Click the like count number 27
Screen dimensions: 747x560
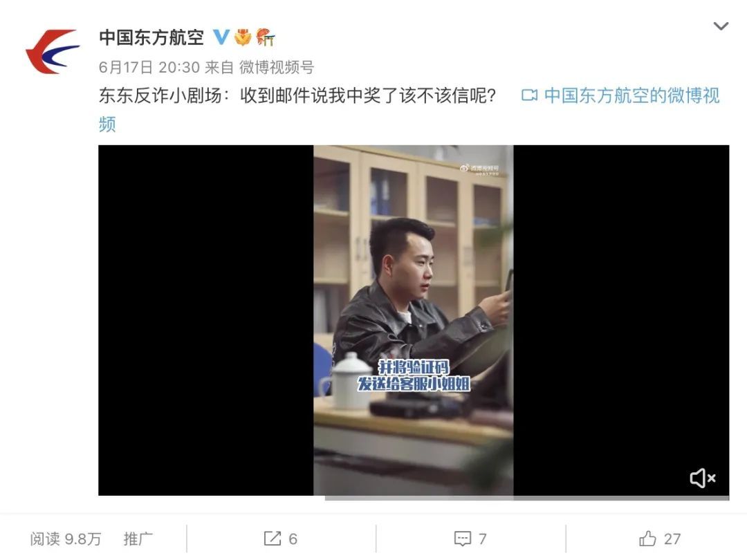click(672, 539)
